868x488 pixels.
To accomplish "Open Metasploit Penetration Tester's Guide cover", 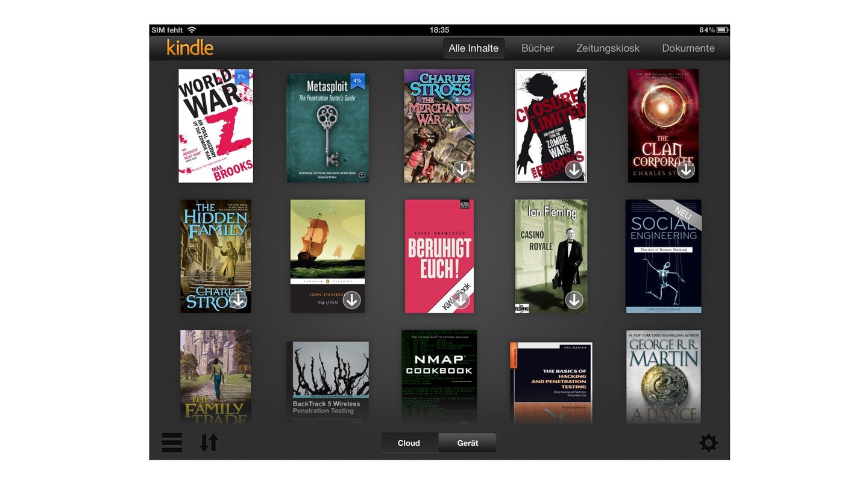I will 327,128.
